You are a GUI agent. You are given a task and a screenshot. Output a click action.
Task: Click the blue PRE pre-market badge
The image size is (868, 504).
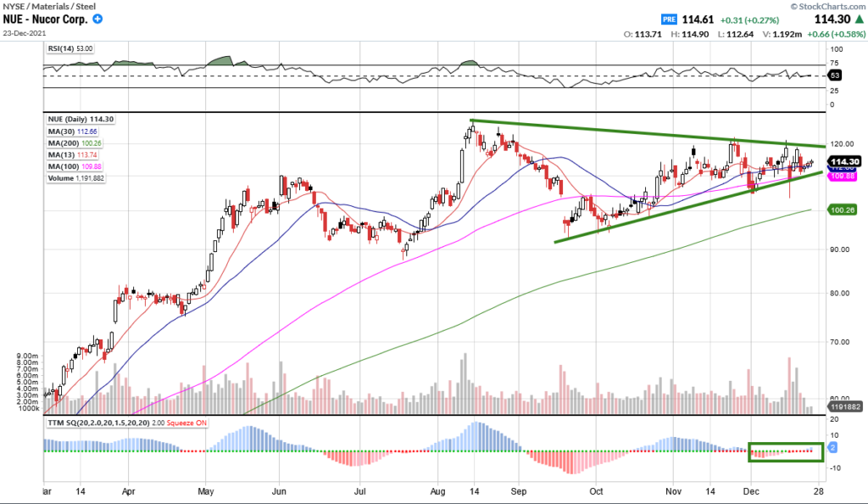click(x=668, y=19)
